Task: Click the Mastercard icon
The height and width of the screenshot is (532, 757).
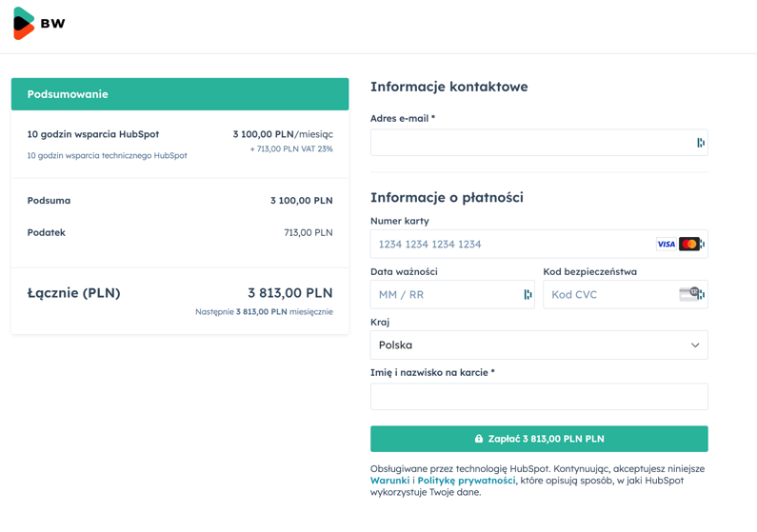Action: point(689,244)
